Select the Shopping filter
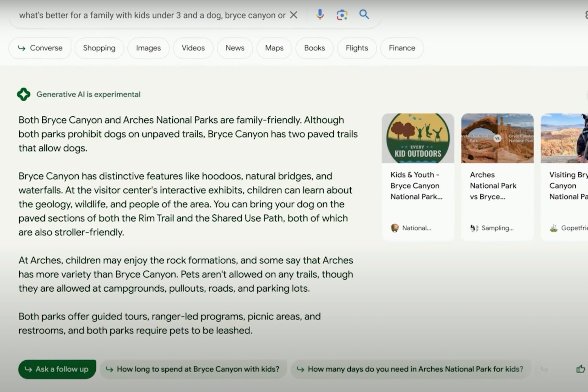 [x=98, y=48]
